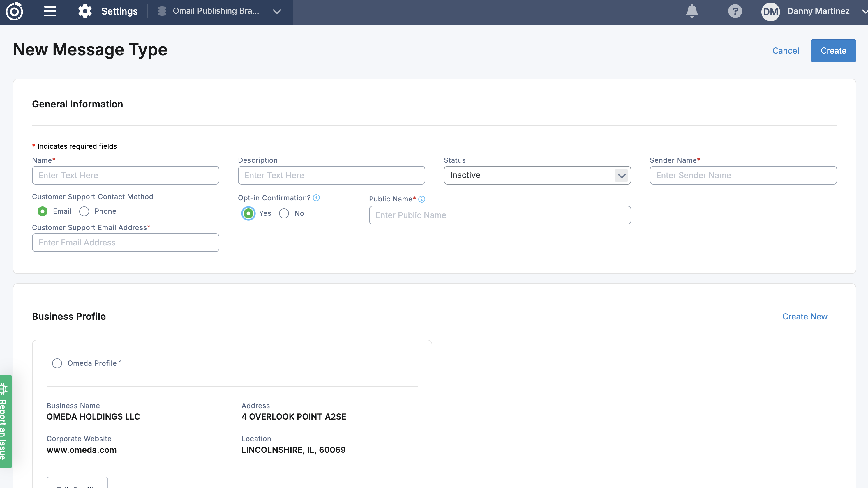Select No for Opt-in Confirmation
Screen dimensions: 868x488
point(284,213)
